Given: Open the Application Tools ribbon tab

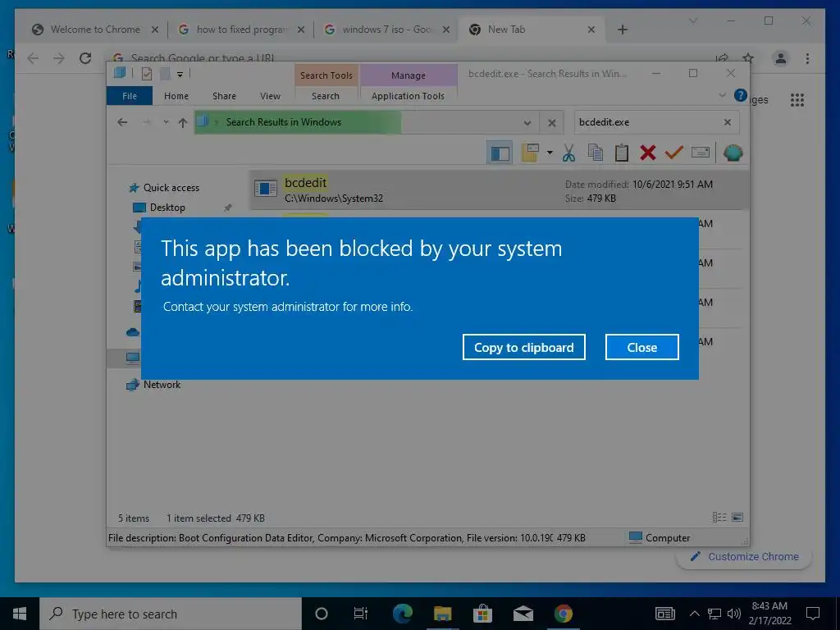Looking at the screenshot, I should click(409, 96).
